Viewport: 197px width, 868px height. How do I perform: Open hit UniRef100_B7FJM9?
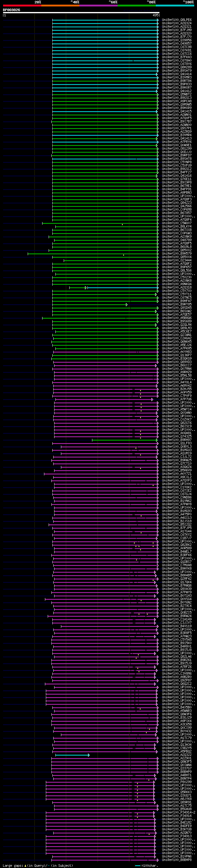(177, 30)
